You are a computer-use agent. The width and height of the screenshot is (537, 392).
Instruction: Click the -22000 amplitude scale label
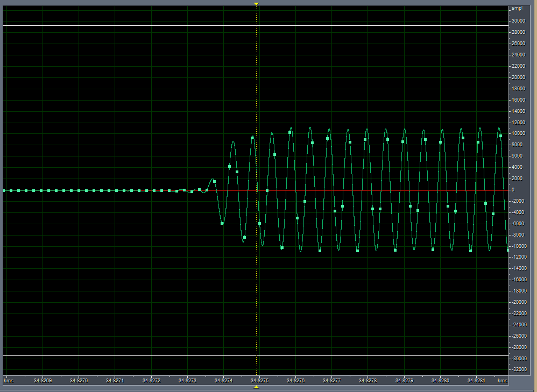pyautogui.click(x=518, y=313)
